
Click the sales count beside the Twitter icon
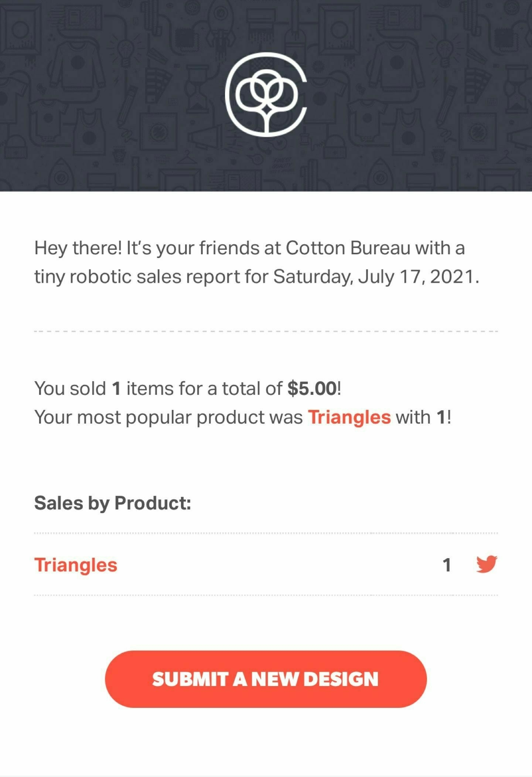click(447, 565)
